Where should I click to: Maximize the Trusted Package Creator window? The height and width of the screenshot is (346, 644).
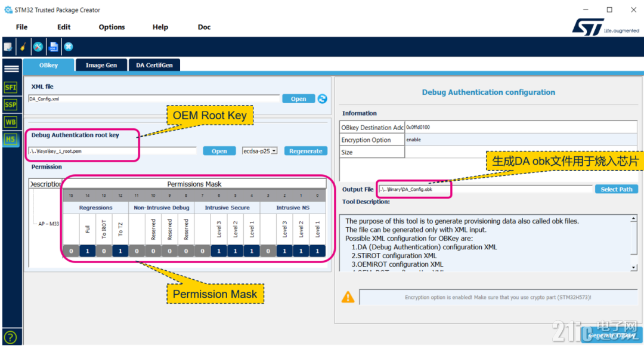coord(609,10)
